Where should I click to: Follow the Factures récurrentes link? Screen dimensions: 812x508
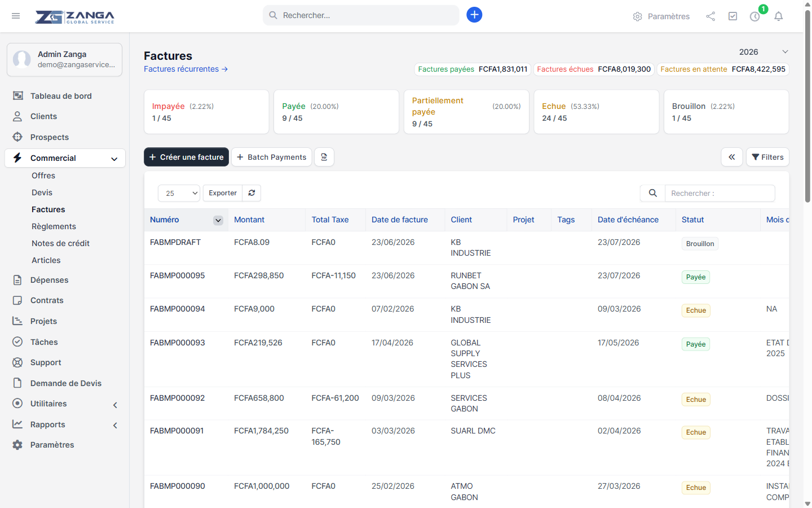pyautogui.click(x=186, y=69)
